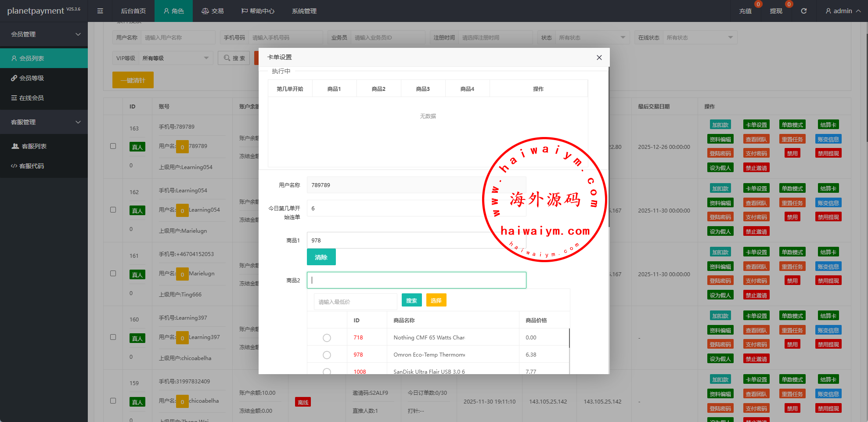Open 客服列表 in the sidebar
The width and height of the screenshot is (868, 422).
pyautogui.click(x=34, y=146)
